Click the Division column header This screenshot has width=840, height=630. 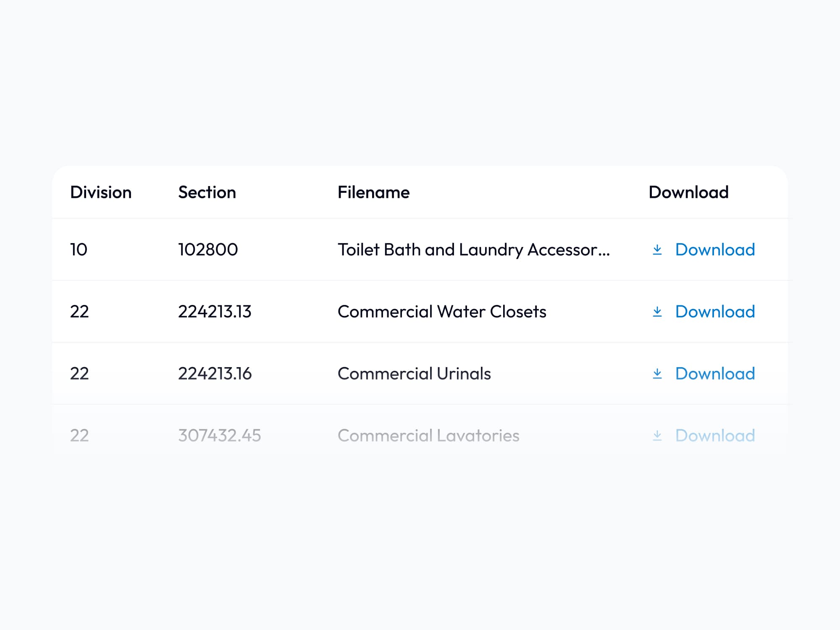(101, 192)
